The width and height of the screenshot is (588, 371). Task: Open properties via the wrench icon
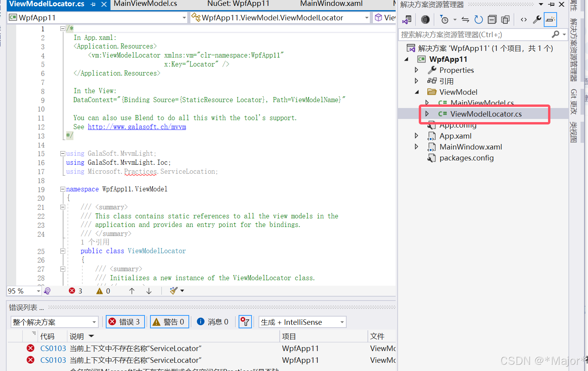point(537,20)
